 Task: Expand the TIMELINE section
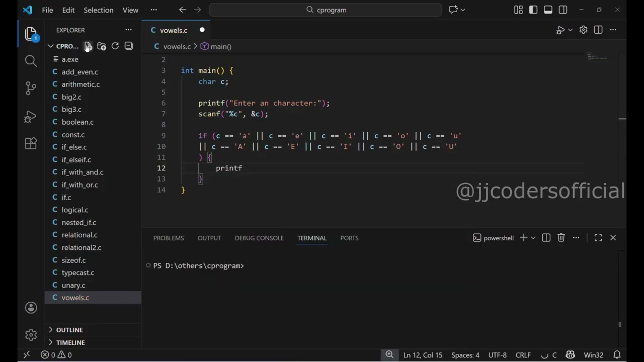70,342
